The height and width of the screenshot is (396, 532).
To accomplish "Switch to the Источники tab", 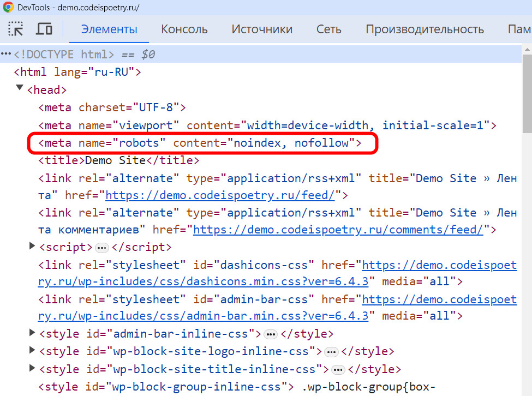I will click(x=262, y=29).
